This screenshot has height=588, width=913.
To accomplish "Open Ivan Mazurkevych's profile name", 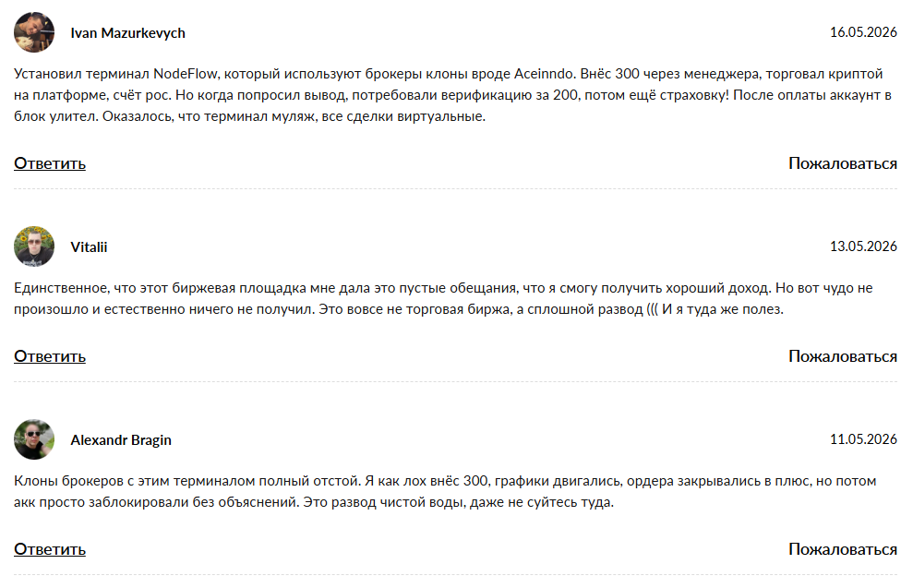I will [x=128, y=33].
